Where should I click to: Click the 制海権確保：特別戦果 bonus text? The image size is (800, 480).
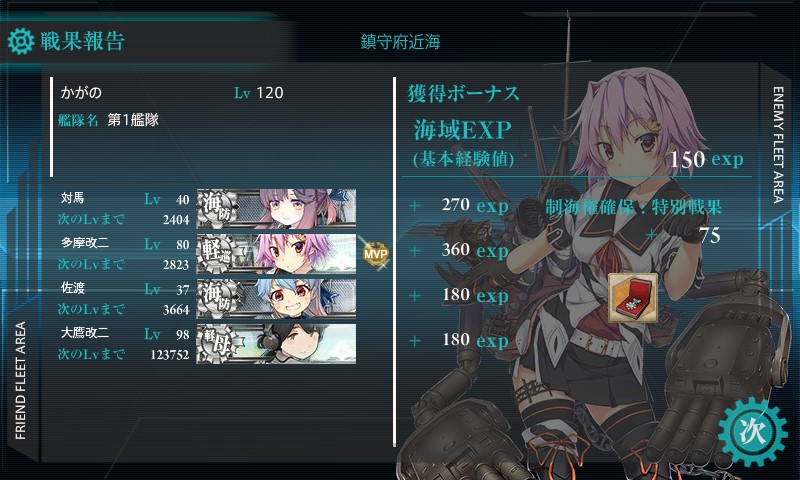tap(634, 207)
